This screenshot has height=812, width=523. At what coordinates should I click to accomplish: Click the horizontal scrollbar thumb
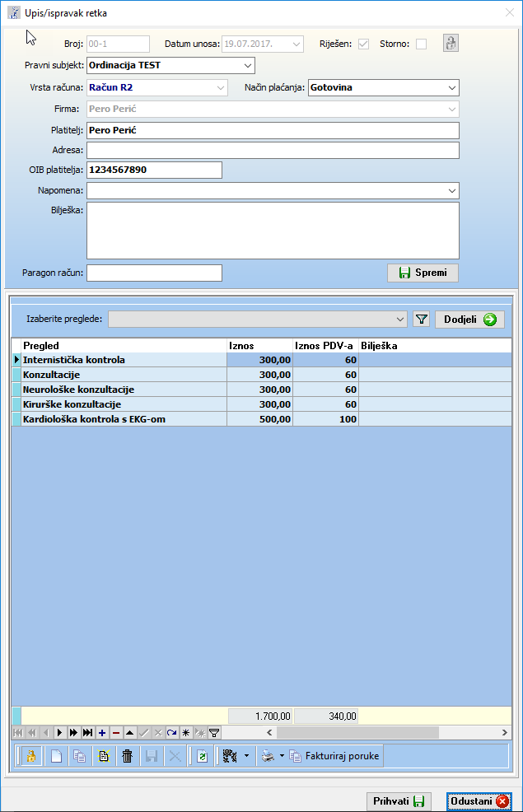(357, 732)
